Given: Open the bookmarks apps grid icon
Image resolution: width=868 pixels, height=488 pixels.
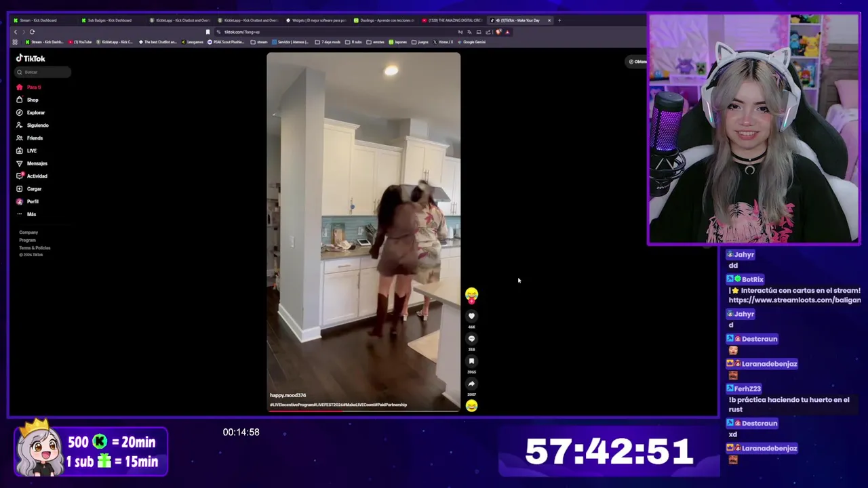Looking at the screenshot, I should pyautogui.click(x=15, y=42).
